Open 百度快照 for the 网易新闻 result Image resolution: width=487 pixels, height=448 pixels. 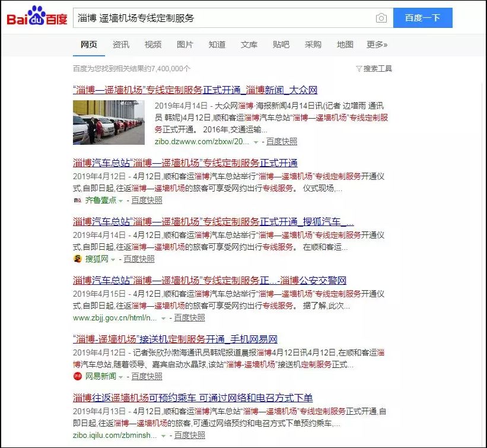tap(147, 377)
